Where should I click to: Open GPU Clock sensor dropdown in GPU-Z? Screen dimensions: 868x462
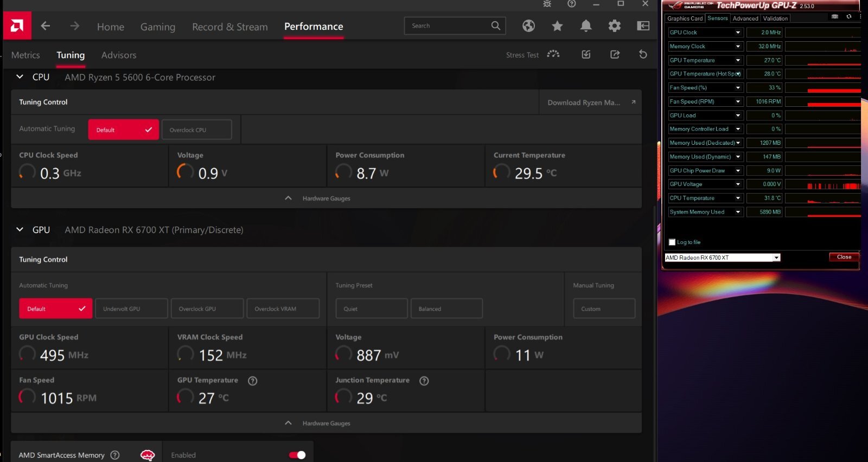[x=738, y=33]
